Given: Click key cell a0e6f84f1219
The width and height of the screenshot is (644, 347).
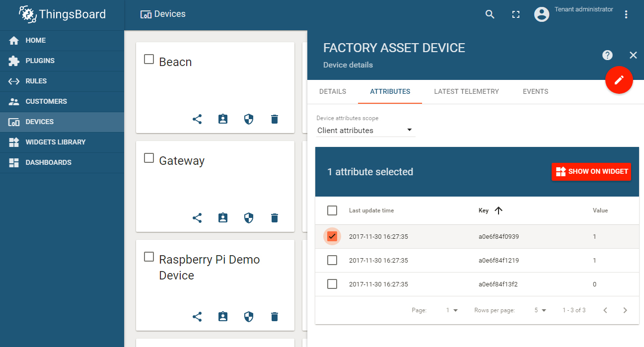Looking at the screenshot, I should 499,260.
